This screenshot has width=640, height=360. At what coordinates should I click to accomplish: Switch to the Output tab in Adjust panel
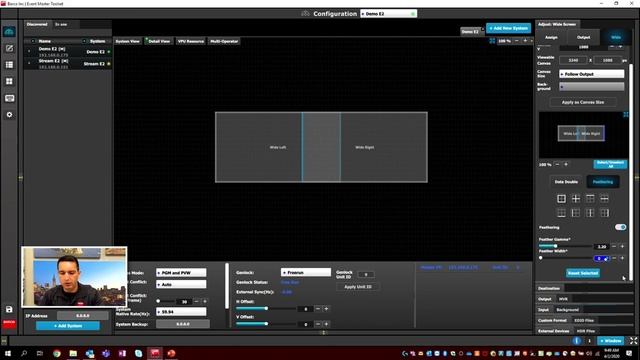tap(583, 37)
